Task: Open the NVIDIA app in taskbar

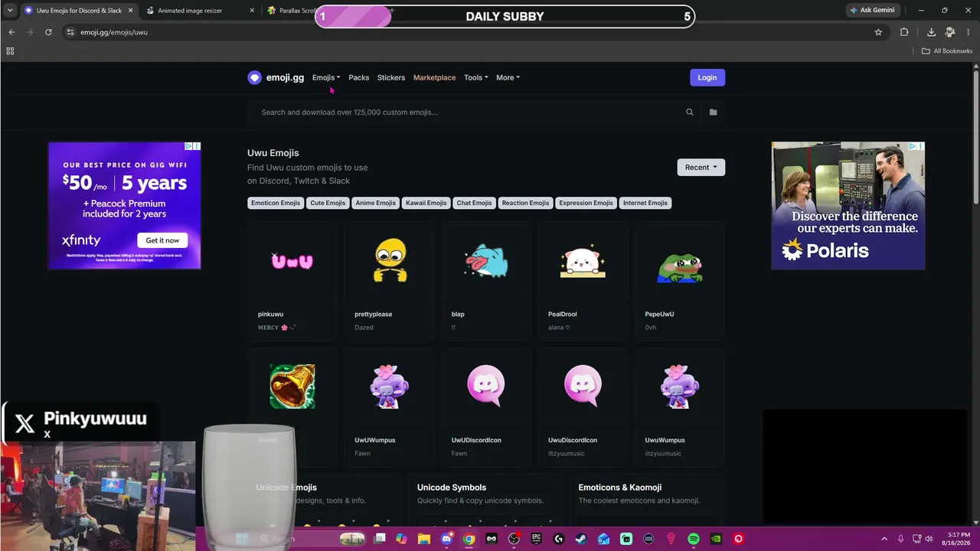Action: [x=716, y=539]
